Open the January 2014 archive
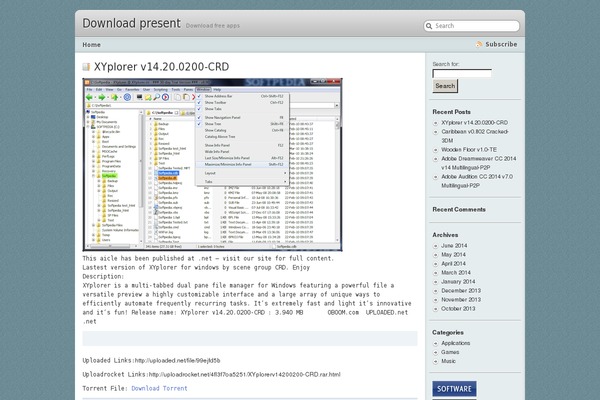 458,282
